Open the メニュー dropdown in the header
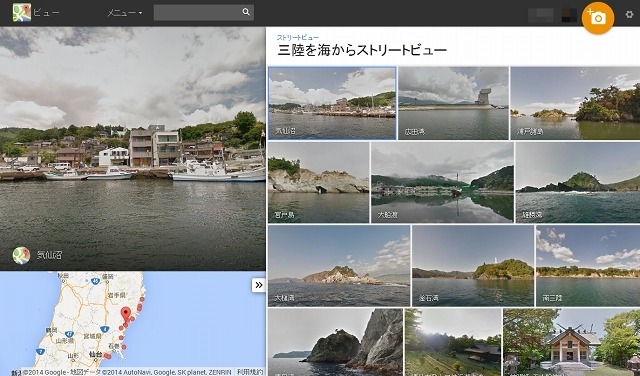 [124, 13]
